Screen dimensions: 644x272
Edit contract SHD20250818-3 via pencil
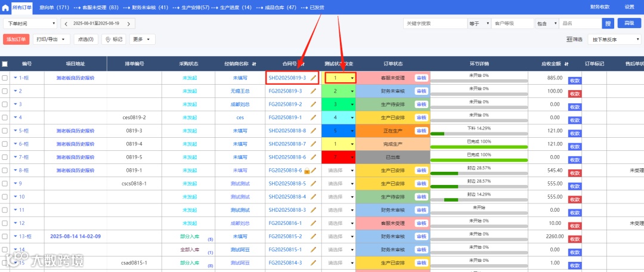314,210
